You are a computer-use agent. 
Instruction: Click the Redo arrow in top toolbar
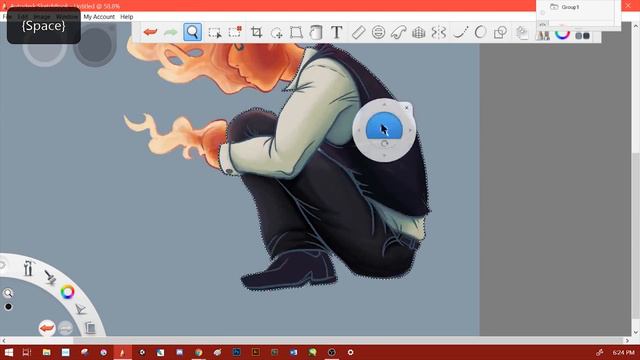pyautogui.click(x=171, y=32)
